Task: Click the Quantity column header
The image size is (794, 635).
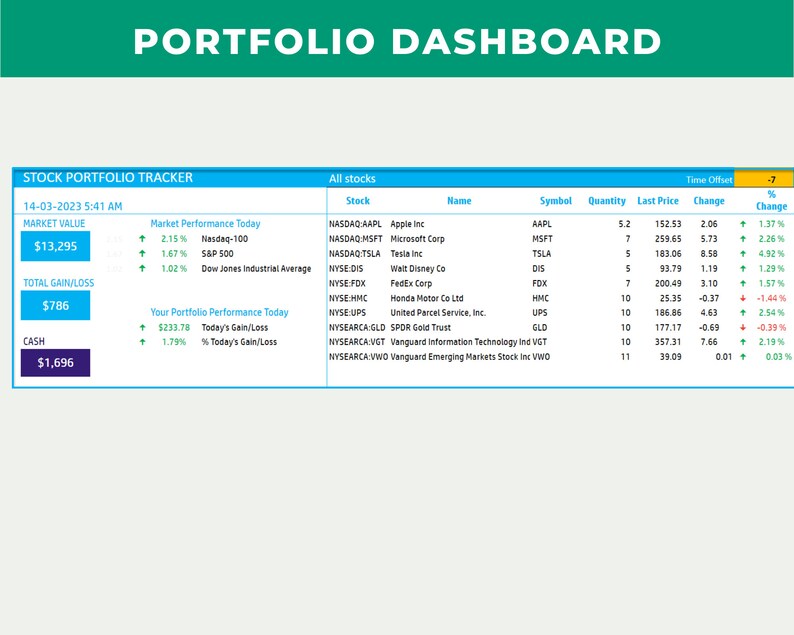Action: 607,201
